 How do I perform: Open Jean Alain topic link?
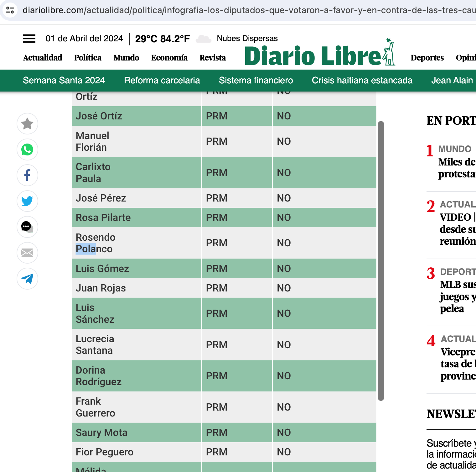[x=452, y=80]
